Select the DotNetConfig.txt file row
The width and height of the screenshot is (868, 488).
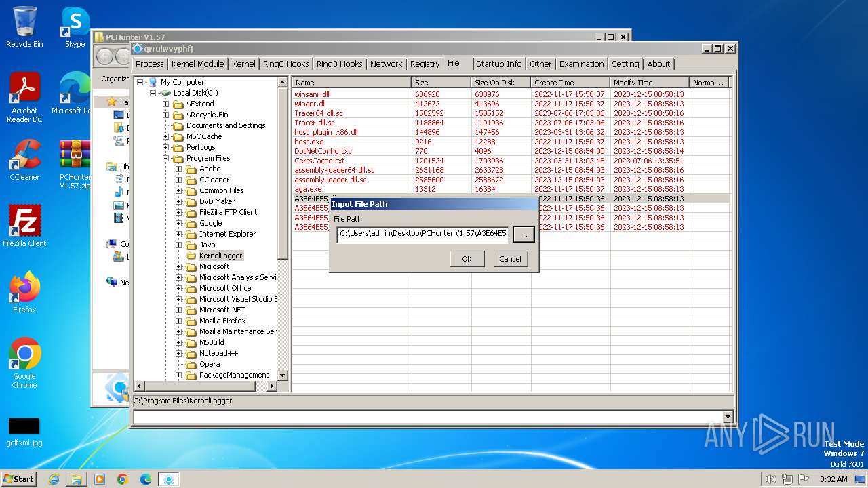[511, 151]
